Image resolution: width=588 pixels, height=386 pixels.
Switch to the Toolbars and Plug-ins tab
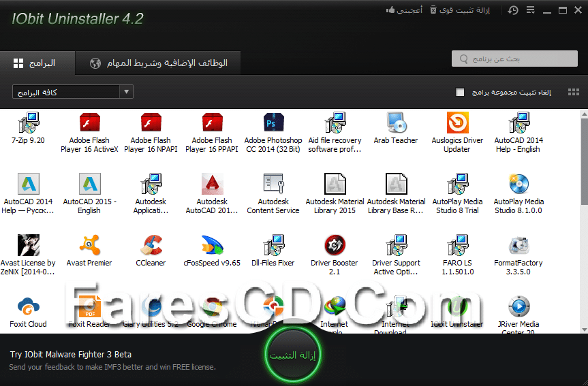click(x=158, y=63)
